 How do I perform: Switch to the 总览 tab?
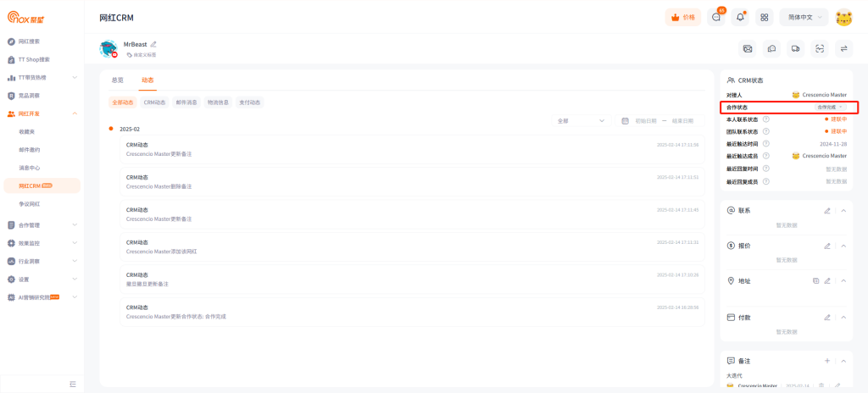[118, 80]
